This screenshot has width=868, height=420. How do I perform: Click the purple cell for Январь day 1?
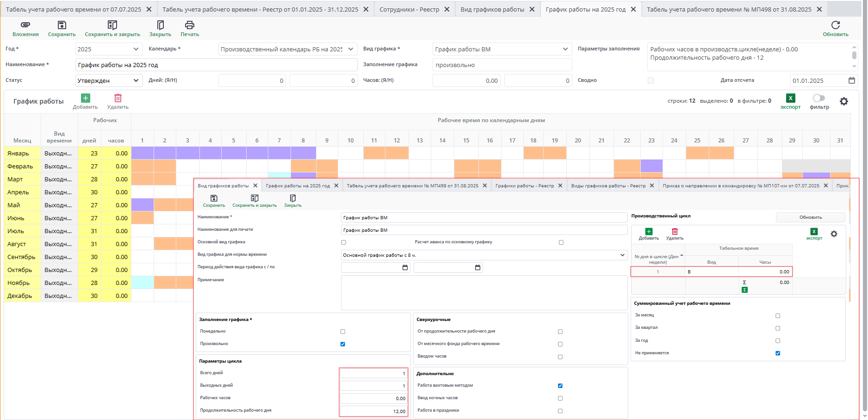coord(142,153)
